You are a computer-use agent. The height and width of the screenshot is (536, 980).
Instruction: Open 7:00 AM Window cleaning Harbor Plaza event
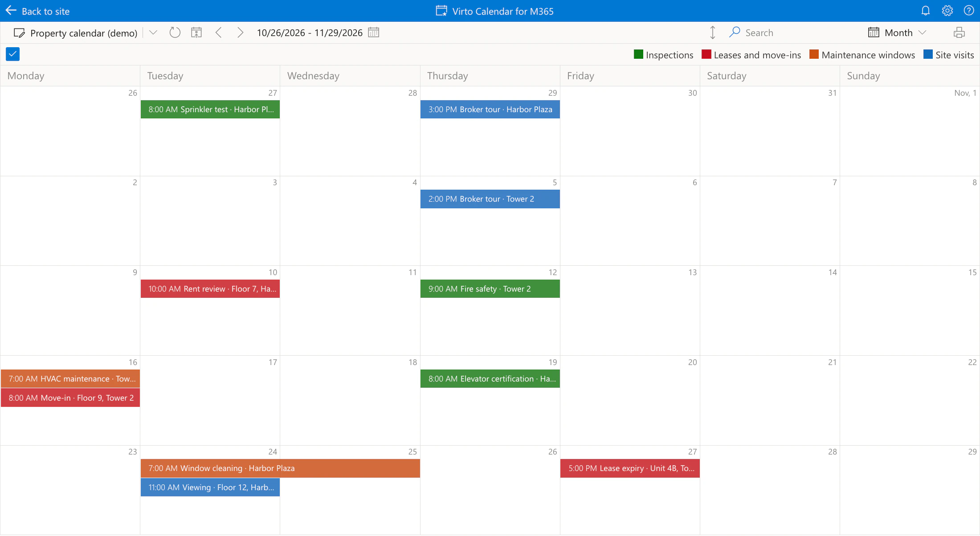(x=280, y=468)
